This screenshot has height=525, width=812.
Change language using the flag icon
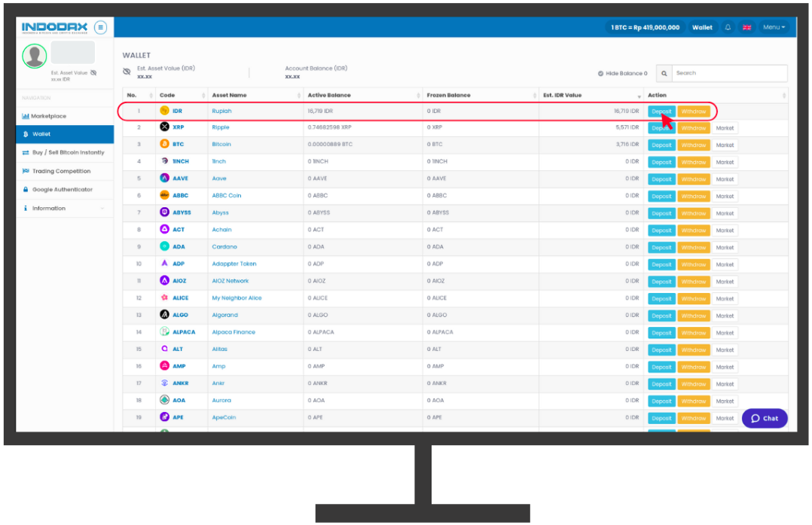click(746, 27)
